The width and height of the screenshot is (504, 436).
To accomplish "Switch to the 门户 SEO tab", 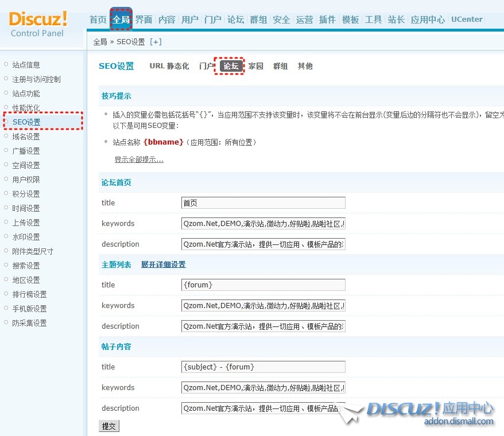I will pyautogui.click(x=206, y=66).
